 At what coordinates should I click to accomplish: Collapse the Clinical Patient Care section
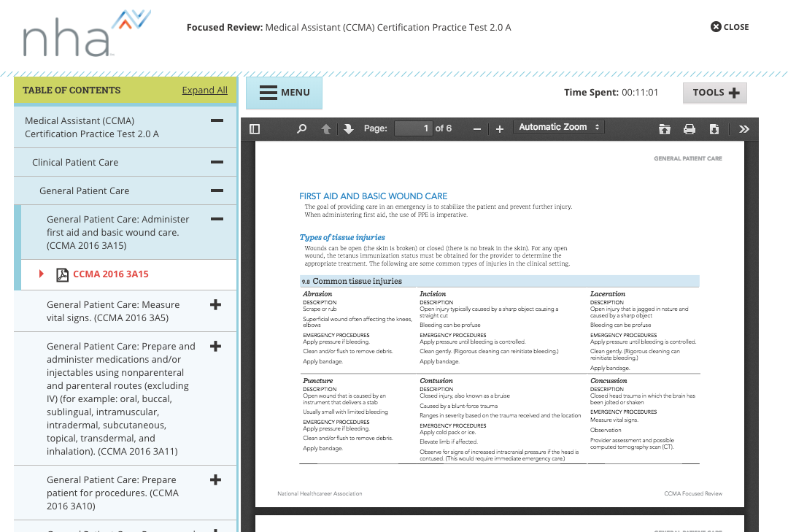tap(215, 162)
